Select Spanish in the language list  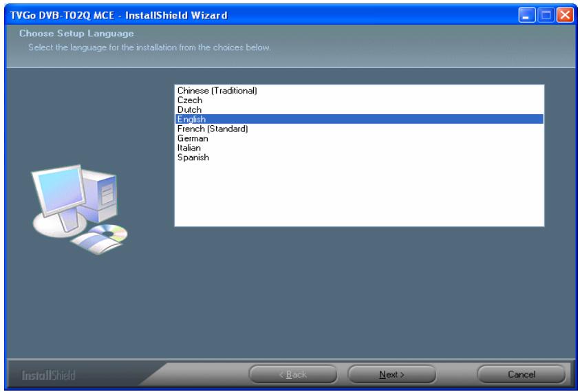[x=358, y=157]
